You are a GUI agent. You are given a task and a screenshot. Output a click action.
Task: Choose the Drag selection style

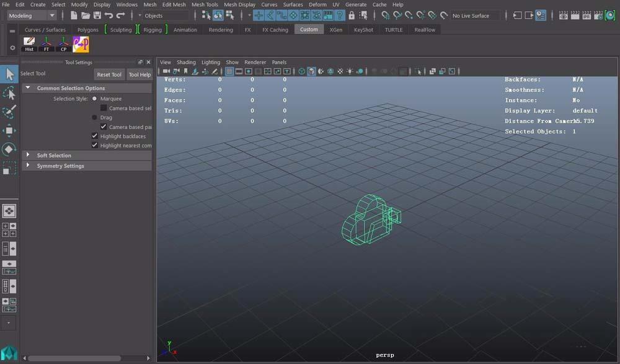95,117
